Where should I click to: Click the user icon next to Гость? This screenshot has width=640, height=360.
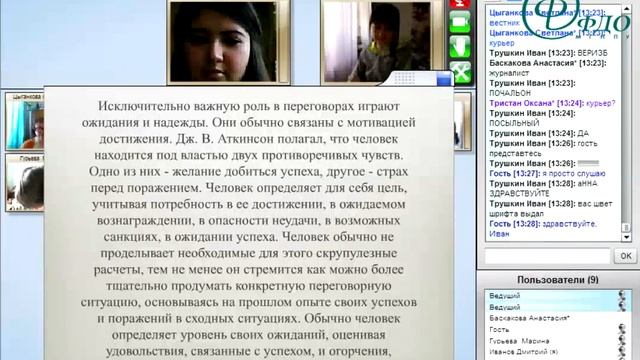pos(622,329)
